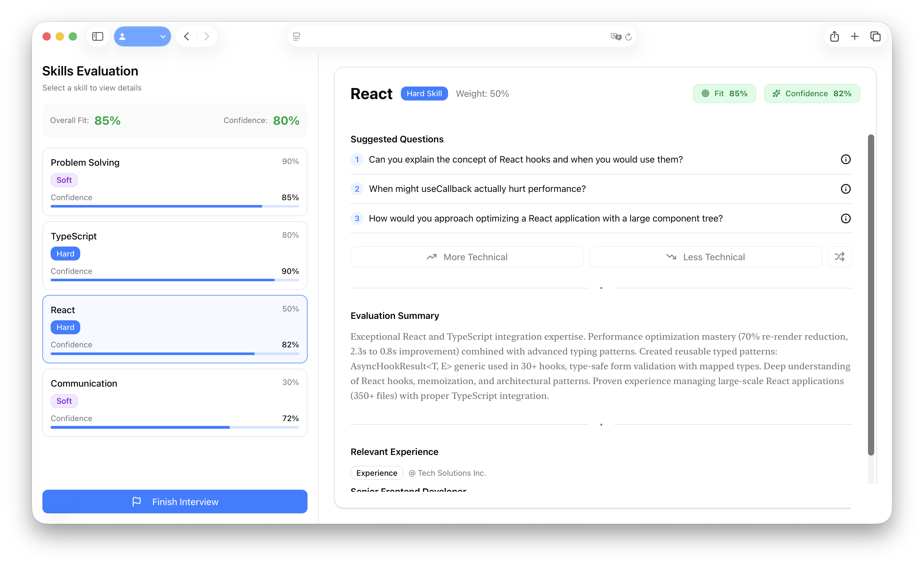Select the TypeScript skill card

[175, 256]
